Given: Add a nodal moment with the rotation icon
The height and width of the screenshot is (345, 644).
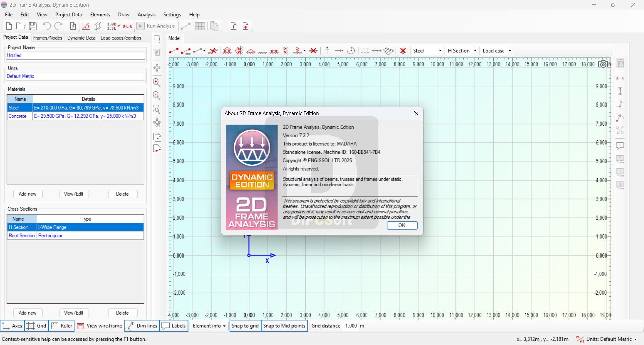Looking at the screenshot, I should coord(351,51).
